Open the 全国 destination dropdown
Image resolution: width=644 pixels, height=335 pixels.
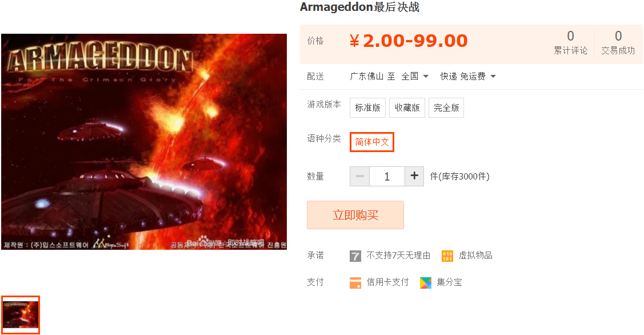pos(415,77)
